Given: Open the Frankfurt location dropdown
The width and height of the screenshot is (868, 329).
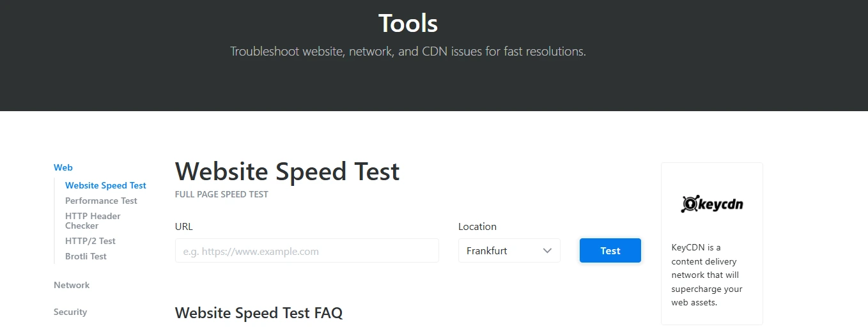Looking at the screenshot, I should [501, 251].
